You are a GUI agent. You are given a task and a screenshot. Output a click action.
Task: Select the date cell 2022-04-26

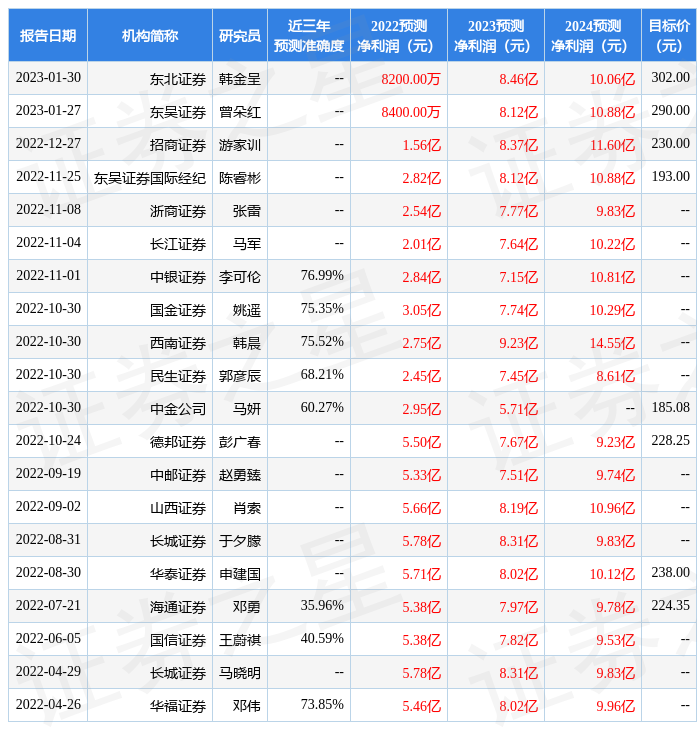48,705
